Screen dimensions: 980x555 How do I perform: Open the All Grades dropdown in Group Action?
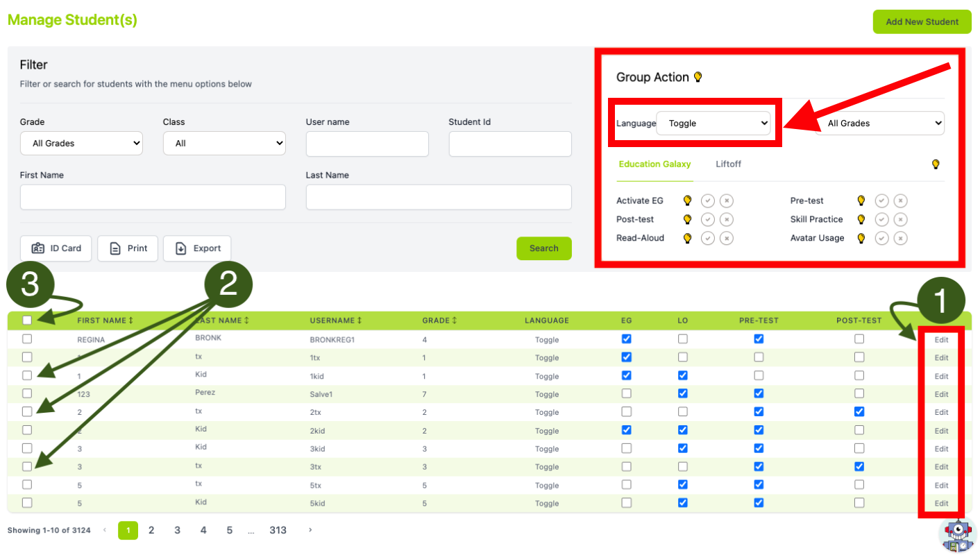(x=880, y=123)
